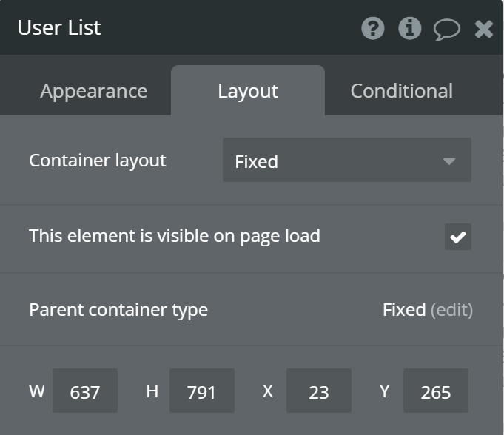Viewport: 504px width, 435px height.
Task: Open the Conditional tab
Action: (401, 91)
